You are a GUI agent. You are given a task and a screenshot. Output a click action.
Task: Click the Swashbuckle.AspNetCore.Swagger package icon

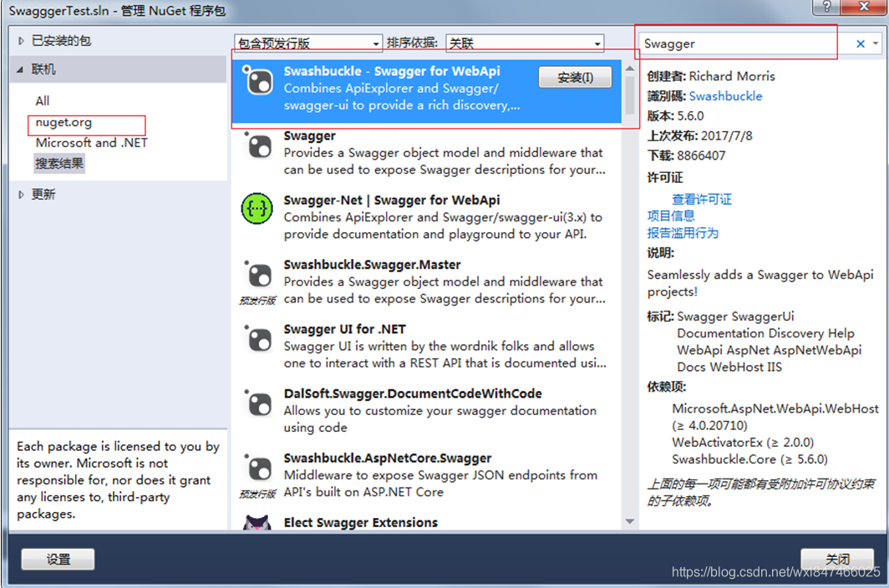258,468
